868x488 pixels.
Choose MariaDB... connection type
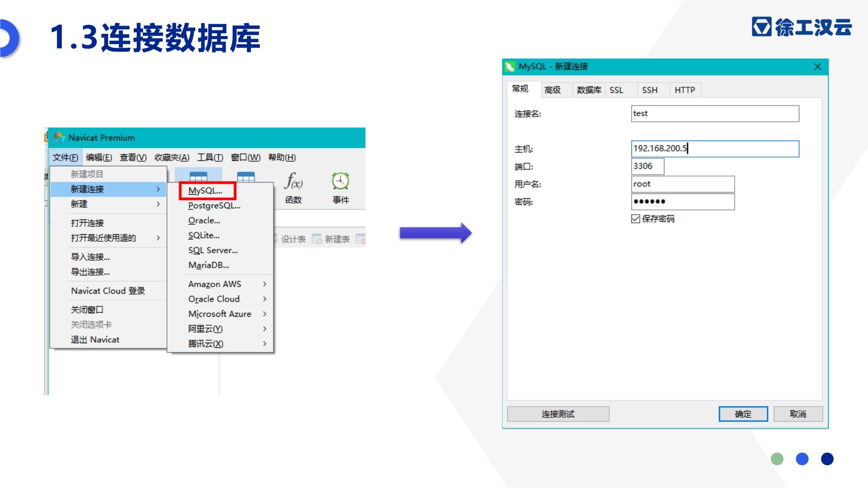coord(208,265)
